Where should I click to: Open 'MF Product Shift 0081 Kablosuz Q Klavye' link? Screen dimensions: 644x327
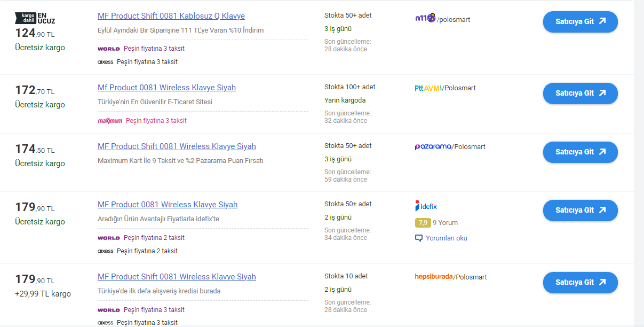[x=171, y=16]
